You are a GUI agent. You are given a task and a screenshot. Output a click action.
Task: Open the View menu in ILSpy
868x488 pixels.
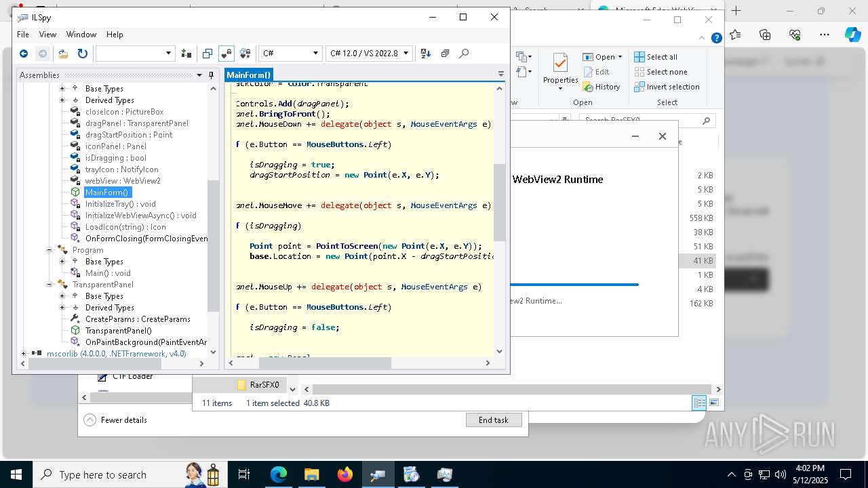click(x=47, y=35)
